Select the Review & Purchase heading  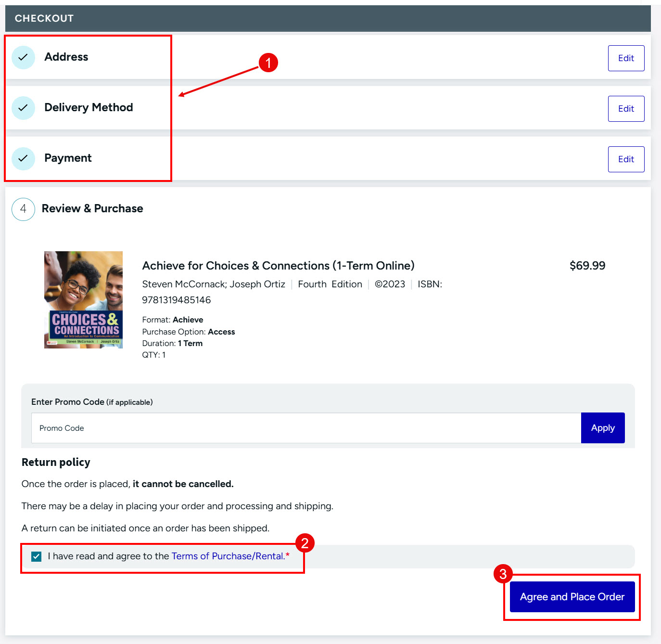click(x=92, y=208)
